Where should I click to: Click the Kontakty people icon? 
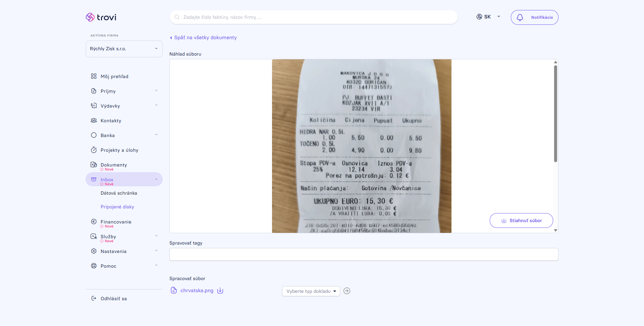click(94, 121)
